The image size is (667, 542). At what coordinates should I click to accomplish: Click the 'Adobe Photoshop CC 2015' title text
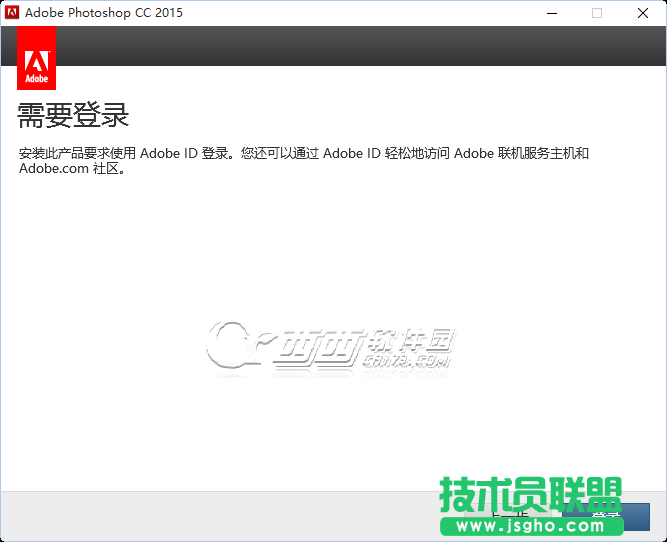click(x=104, y=13)
